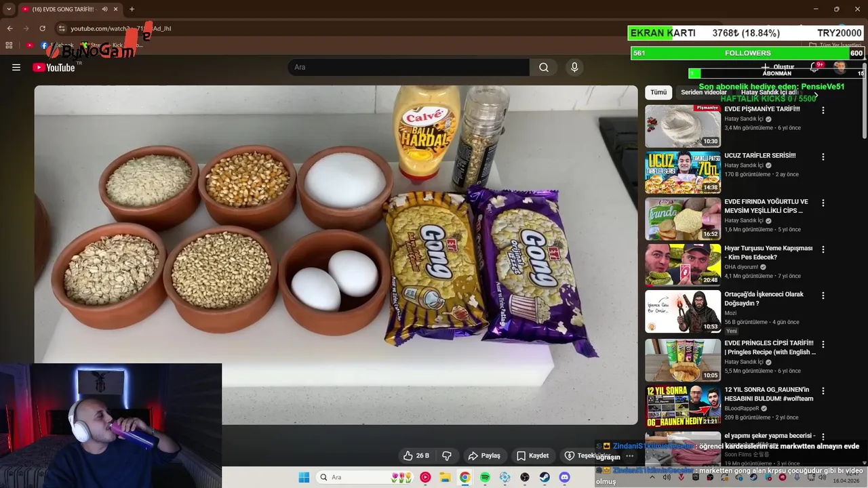Viewport: 868px width, 488px height.
Task: Open options menu for EVDE PİŞMANİYE TARİFİ
Action: pyautogui.click(x=823, y=110)
